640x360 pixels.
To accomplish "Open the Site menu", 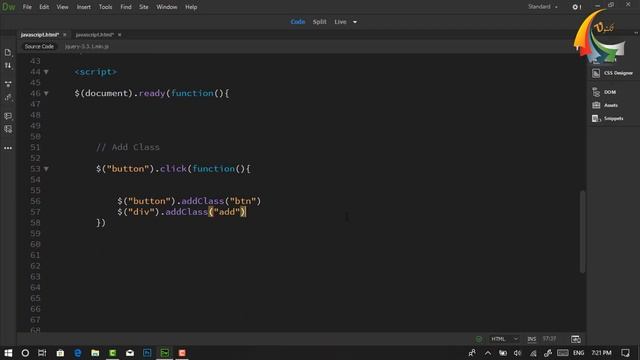I will [144, 7].
